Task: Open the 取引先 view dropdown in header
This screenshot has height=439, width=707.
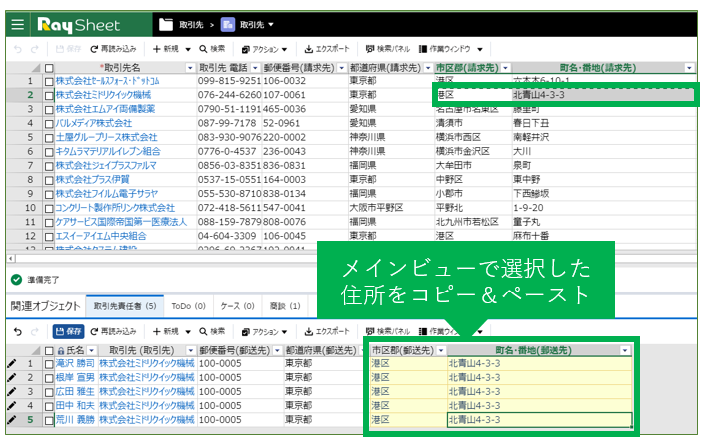Action: point(271,25)
